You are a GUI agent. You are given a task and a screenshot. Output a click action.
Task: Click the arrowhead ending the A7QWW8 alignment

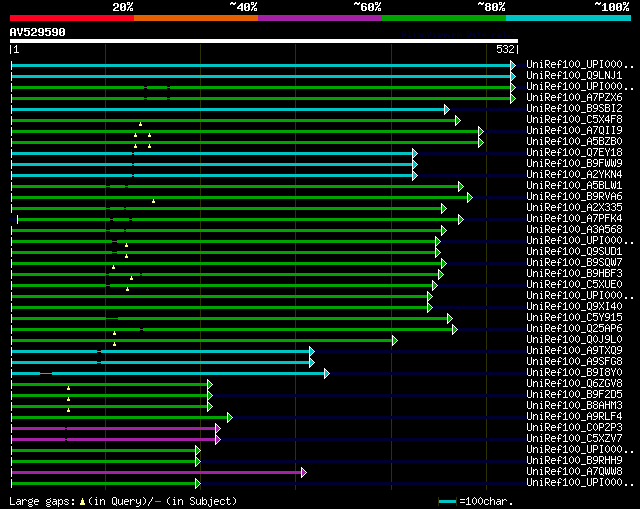coord(304,473)
